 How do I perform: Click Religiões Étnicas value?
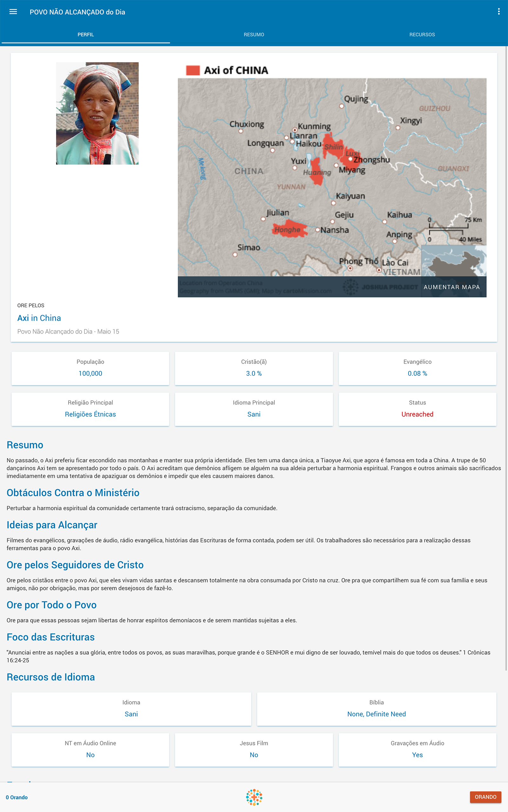90,414
